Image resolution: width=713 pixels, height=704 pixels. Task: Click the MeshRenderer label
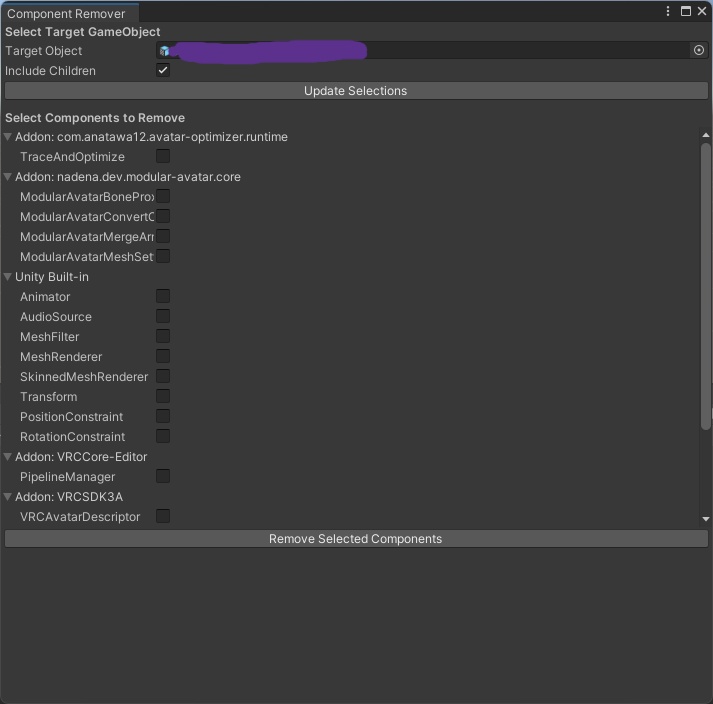point(61,357)
